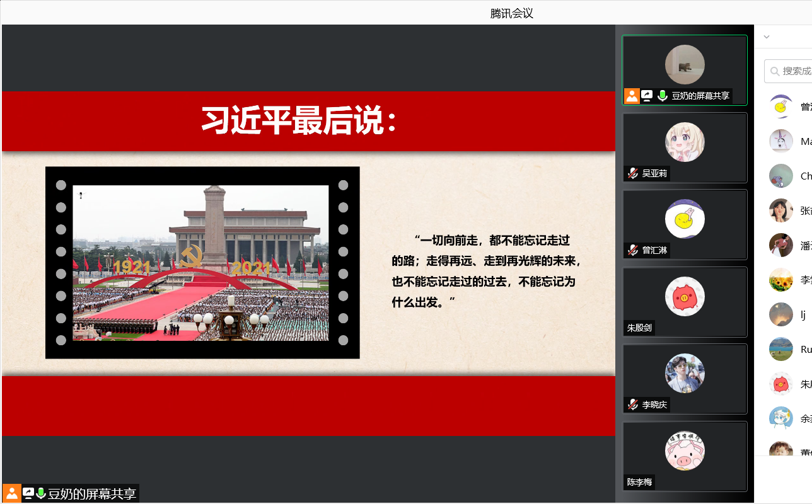812x504 pixels.
Task: Click the 搜索成员 search field
Action: [x=796, y=71]
